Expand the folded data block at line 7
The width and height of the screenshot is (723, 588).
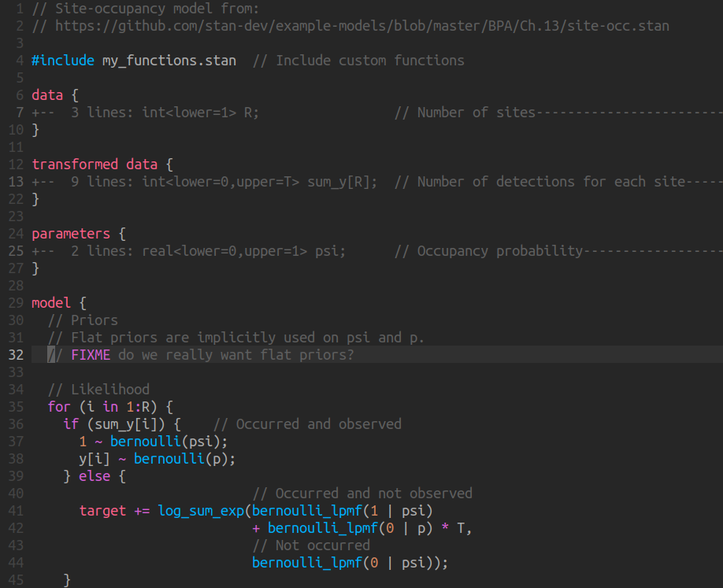tap(377, 113)
